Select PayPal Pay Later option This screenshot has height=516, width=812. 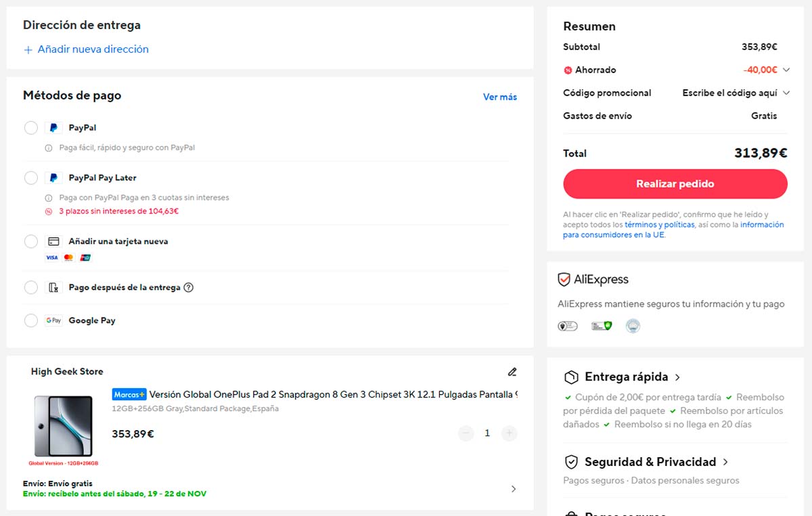coord(30,177)
